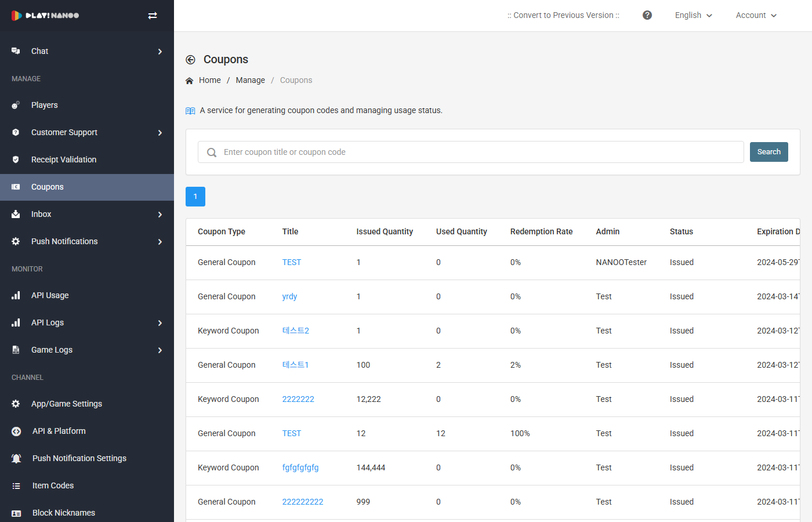Click the Chat speech bubble icon

[16, 51]
